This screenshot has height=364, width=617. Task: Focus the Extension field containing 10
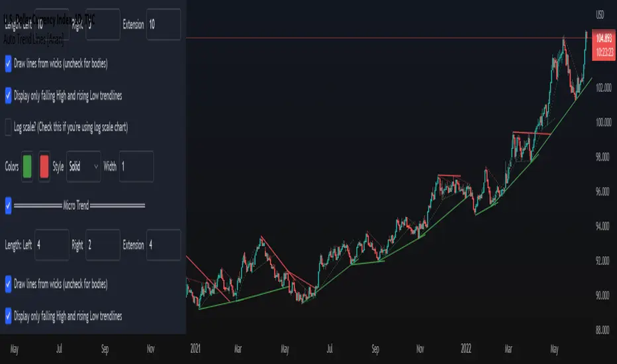pyautogui.click(x=163, y=24)
